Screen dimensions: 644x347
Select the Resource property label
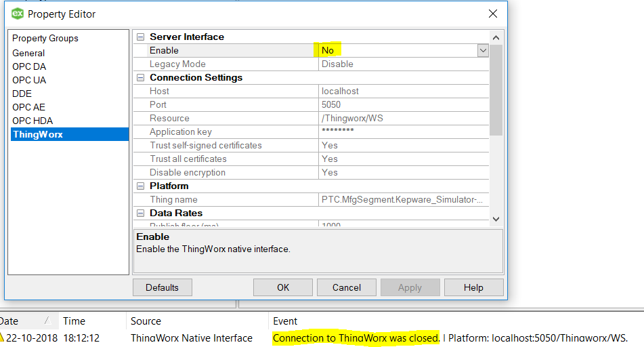pos(169,119)
